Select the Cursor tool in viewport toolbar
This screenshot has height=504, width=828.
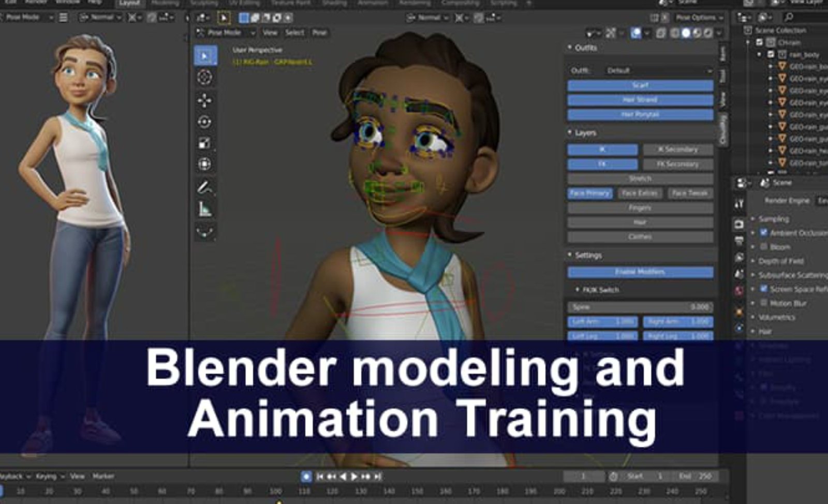click(204, 78)
